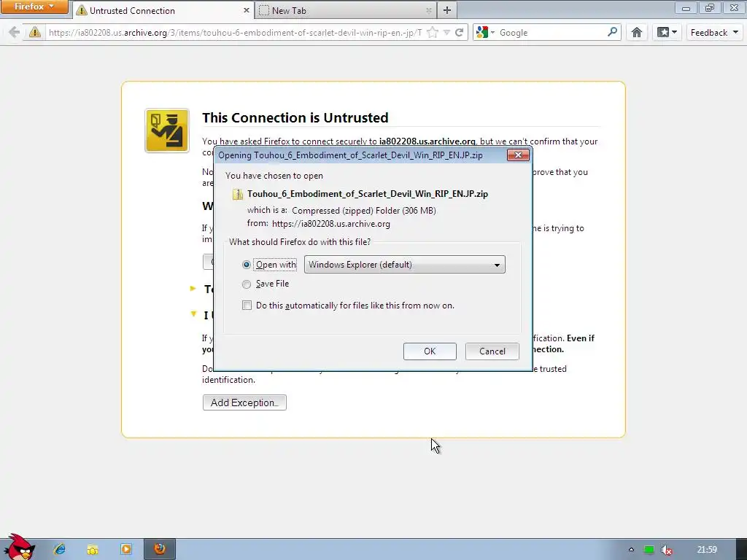Go back with the back arrow

tap(15, 32)
